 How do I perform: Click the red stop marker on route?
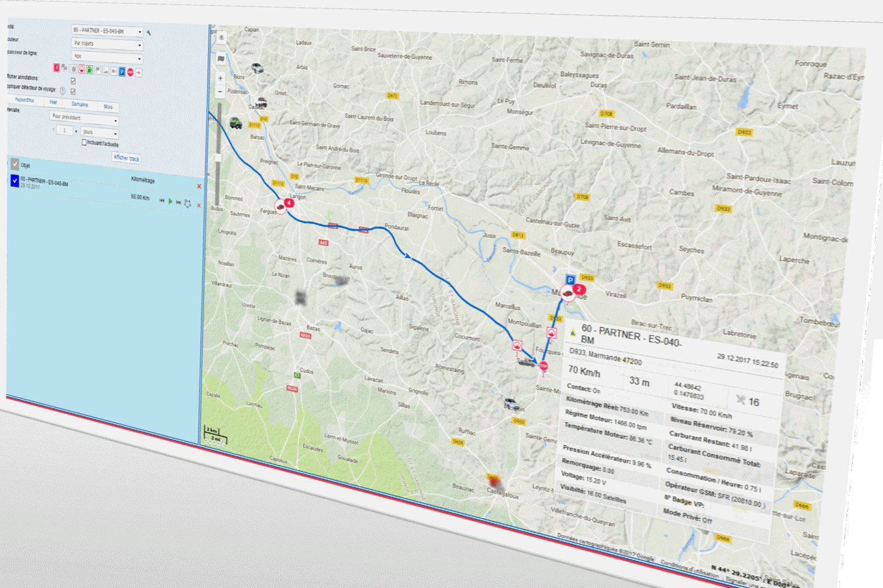tap(544, 366)
